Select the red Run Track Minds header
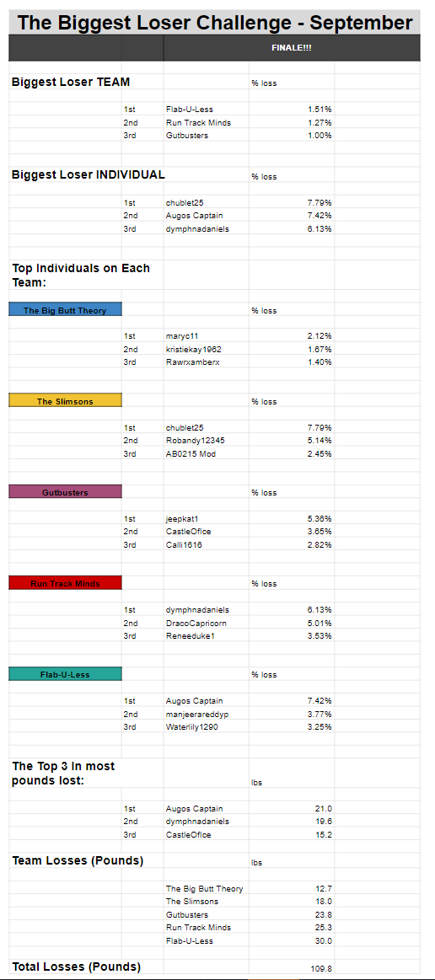The image size is (435, 980). click(x=65, y=584)
